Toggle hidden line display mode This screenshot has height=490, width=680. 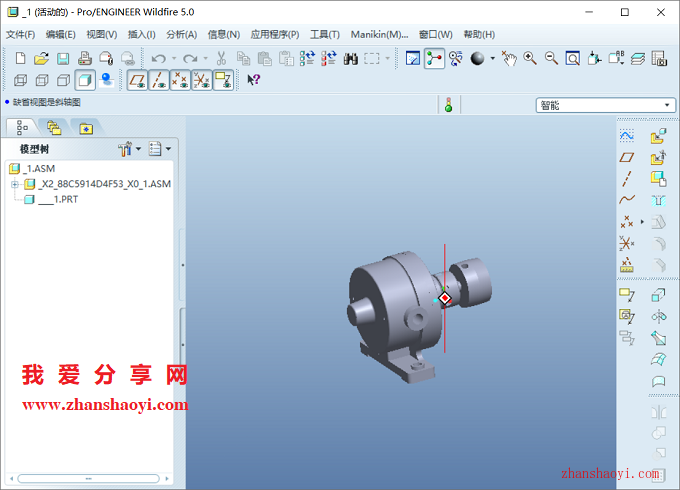42,80
